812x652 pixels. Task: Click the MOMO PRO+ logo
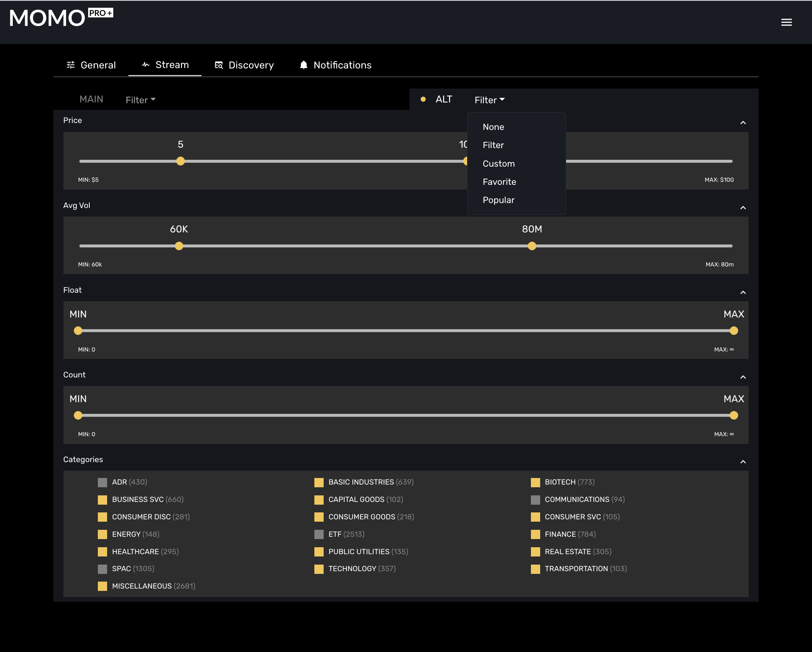pos(61,17)
